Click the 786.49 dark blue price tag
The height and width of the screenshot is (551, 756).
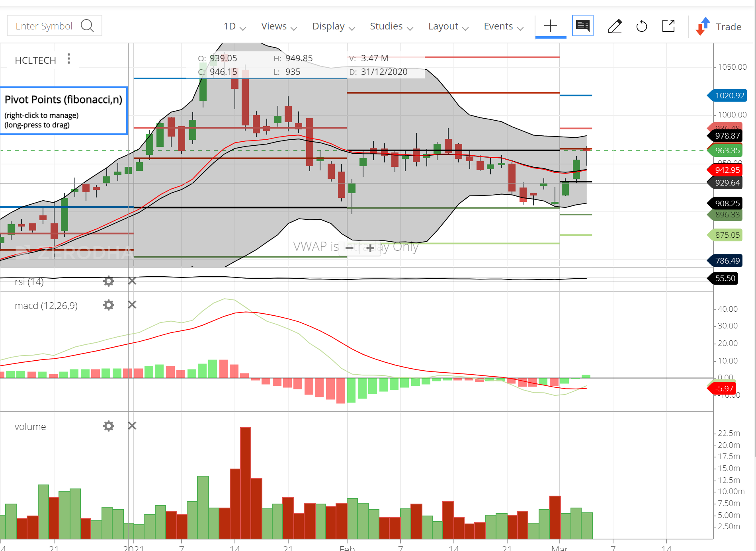pyautogui.click(x=725, y=261)
